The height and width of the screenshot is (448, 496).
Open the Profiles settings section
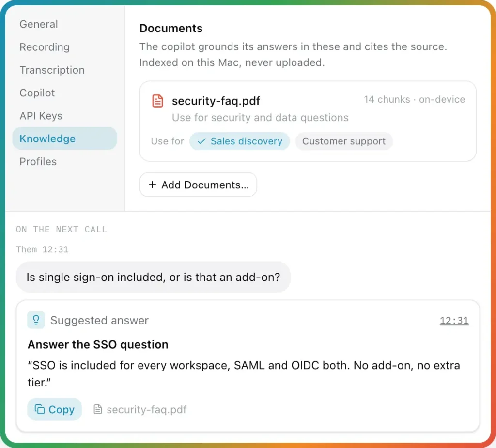(38, 162)
